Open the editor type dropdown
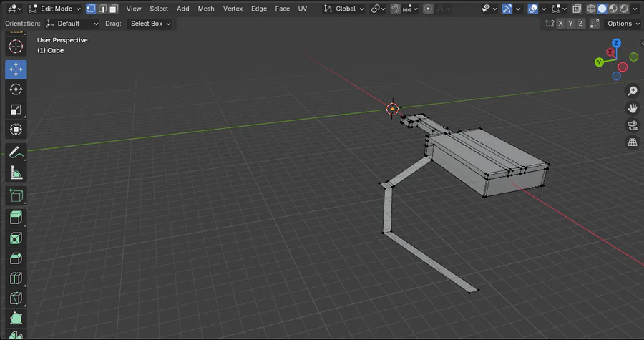Viewport: 644px width, 340px height. pos(15,9)
